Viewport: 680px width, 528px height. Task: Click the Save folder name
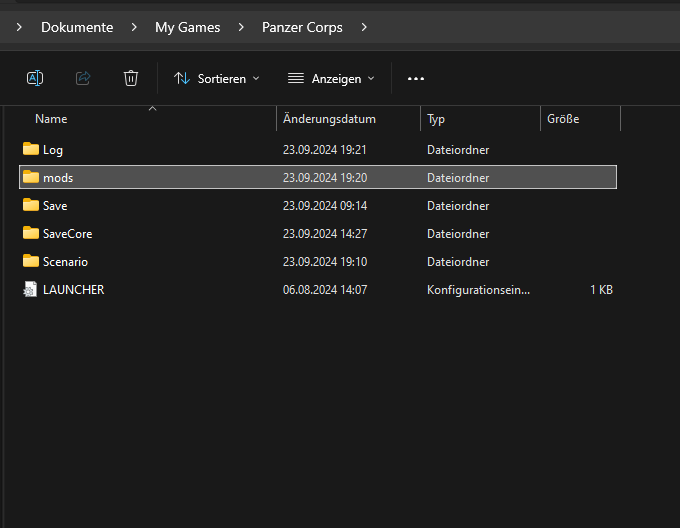[x=55, y=206]
